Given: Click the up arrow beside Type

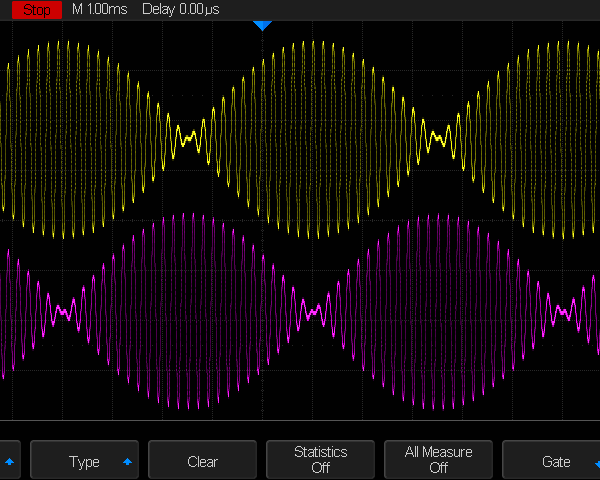Looking at the screenshot, I should point(127,462).
